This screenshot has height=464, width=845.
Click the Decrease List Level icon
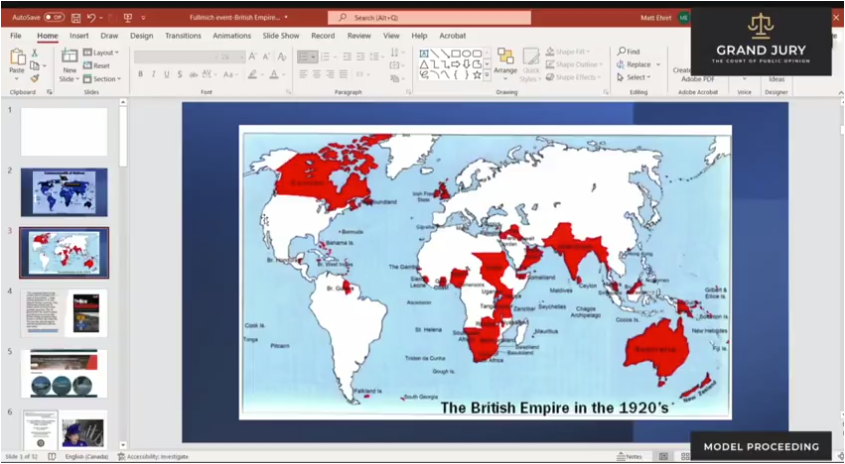pos(347,57)
